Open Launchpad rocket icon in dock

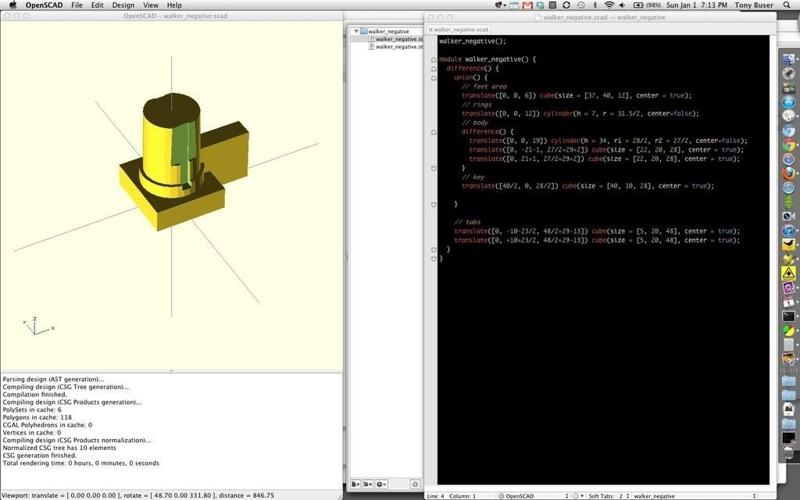coord(788,74)
